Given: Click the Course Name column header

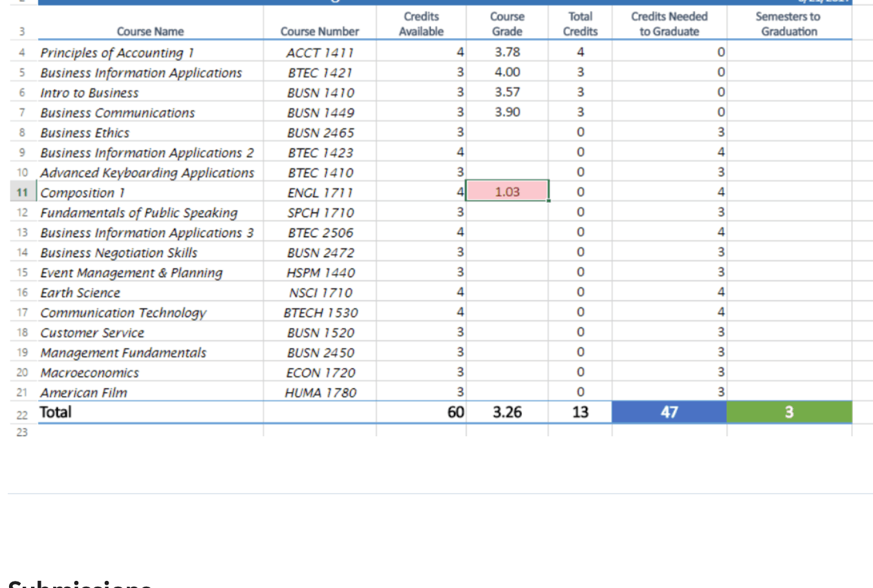Looking at the screenshot, I should [150, 31].
